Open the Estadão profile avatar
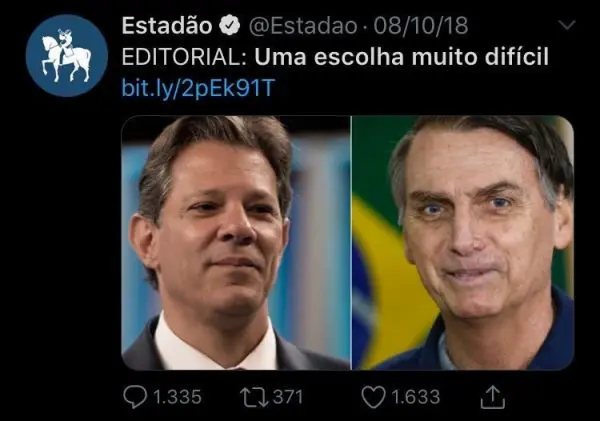The width and height of the screenshot is (600, 421). (67, 55)
